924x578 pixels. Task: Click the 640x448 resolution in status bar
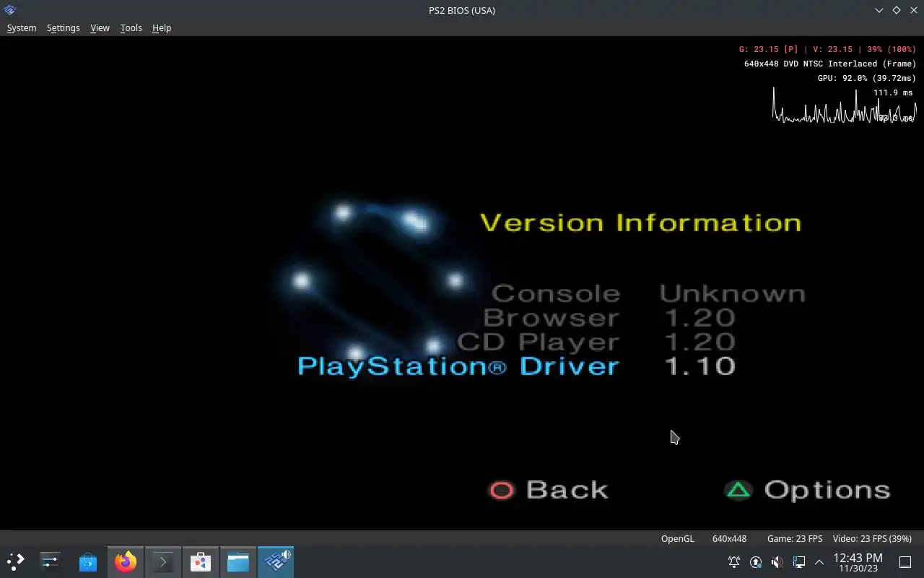click(x=729, y=538)
